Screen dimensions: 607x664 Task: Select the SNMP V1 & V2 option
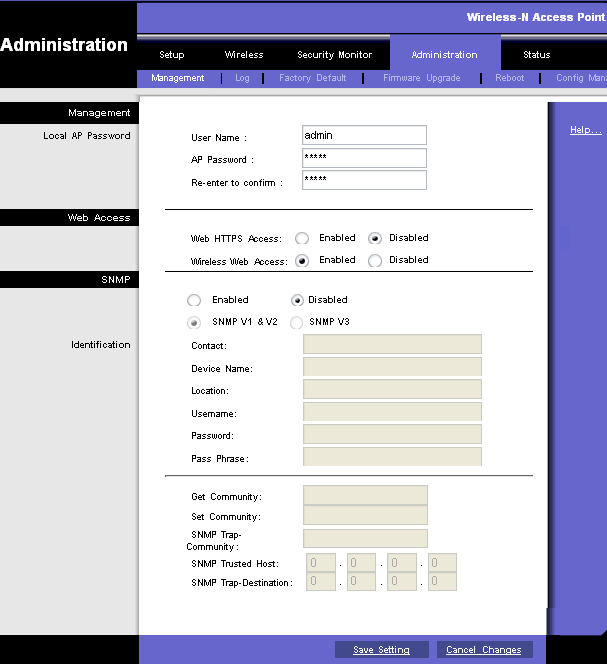(194, 323)
